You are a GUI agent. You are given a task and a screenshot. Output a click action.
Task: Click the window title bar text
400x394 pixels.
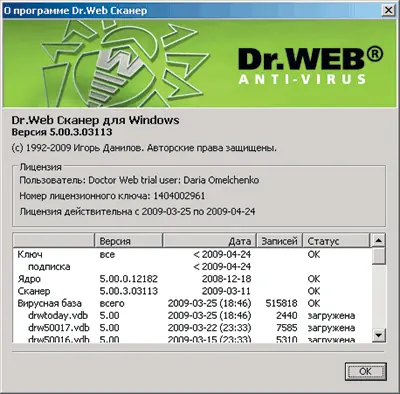75,10
